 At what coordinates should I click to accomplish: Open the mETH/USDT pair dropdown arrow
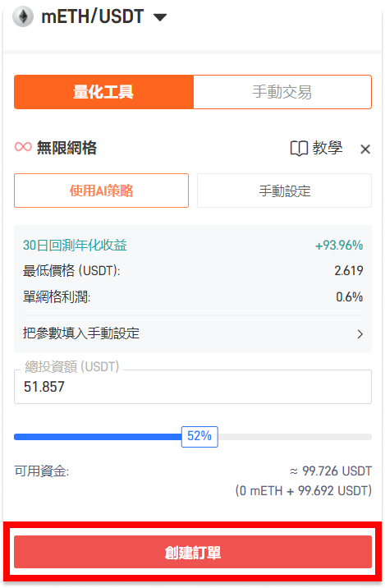tap(160, 17)
